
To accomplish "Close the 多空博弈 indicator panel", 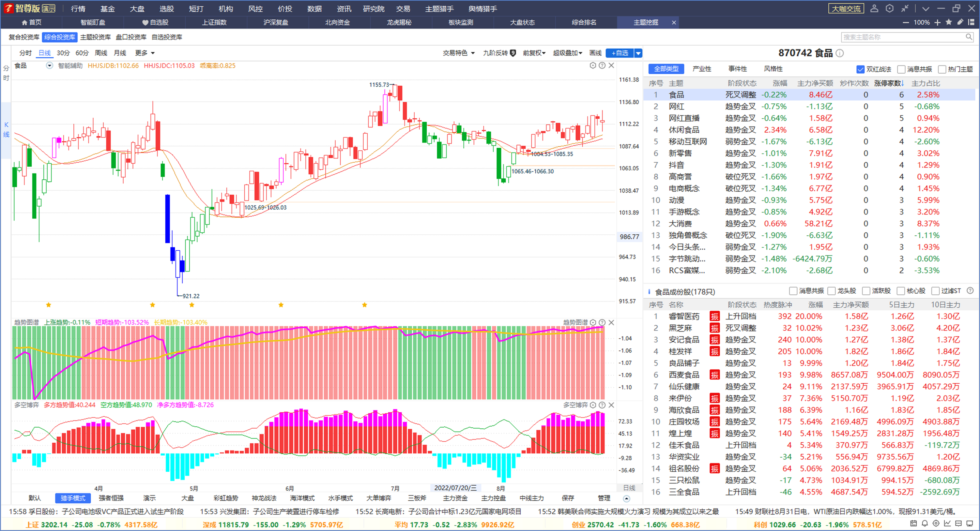I will pos(611,405).
